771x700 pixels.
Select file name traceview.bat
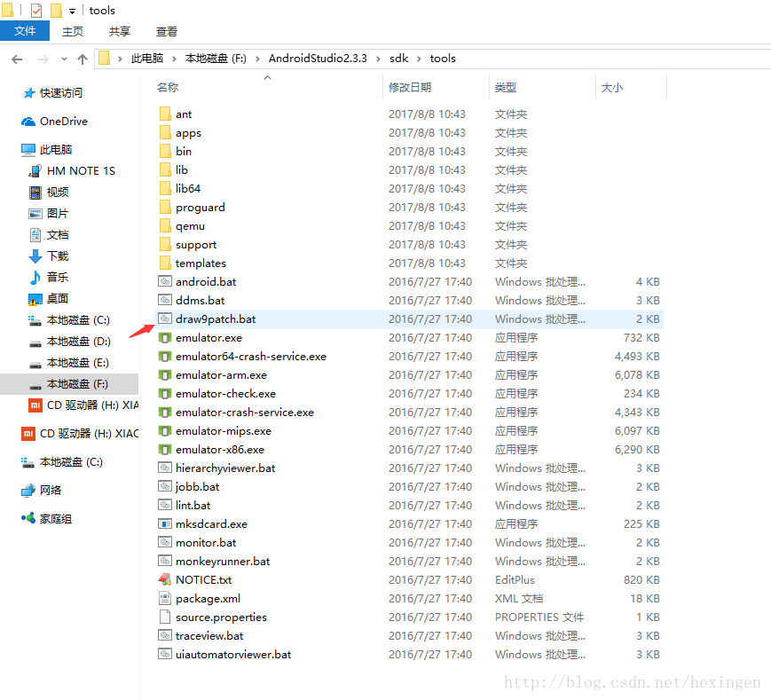[209, 635]
